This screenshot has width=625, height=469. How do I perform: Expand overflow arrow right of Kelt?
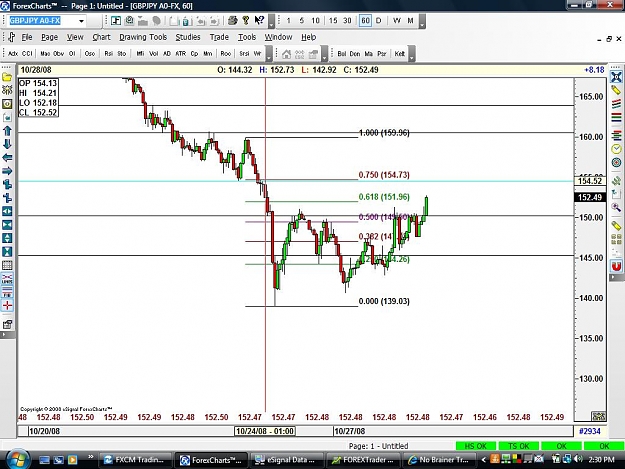[x=412, y=54]
